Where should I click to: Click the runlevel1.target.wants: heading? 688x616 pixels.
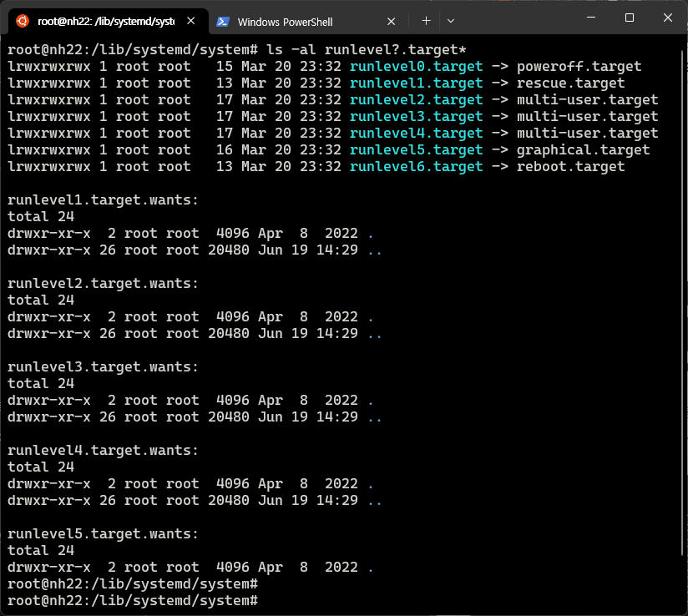coord(103,199)
